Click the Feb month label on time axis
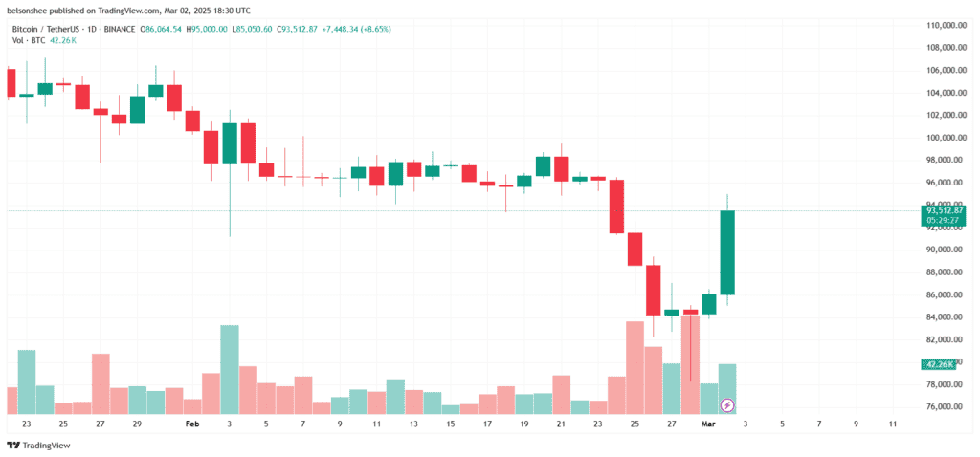 pos(191,424)
